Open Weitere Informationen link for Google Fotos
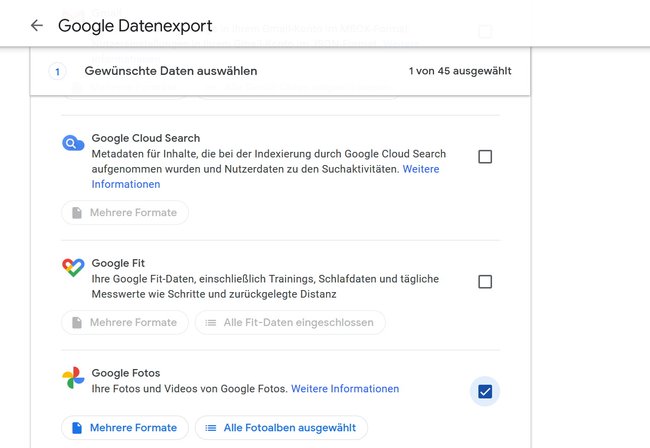 (345, 389)
